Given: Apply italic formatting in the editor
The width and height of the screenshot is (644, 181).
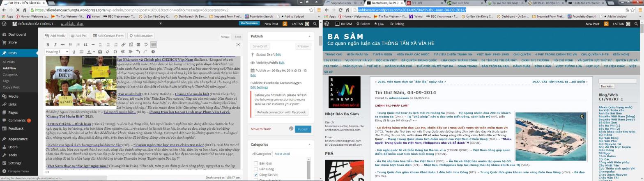Looking at the screenshot, I should pyautogui.click(x=55, y=44).
